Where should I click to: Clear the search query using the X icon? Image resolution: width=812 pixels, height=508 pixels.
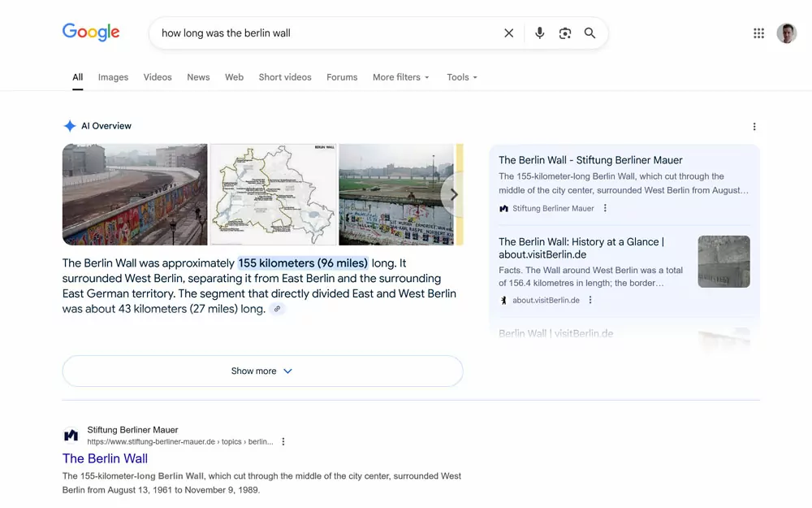click(x=509, y=33)
